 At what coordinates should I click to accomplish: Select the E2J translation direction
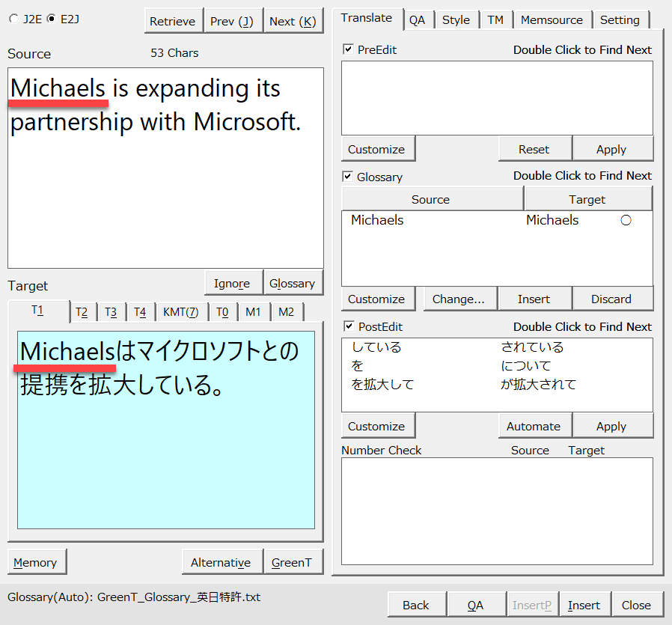pyautogui.click(x=51, y=19)
